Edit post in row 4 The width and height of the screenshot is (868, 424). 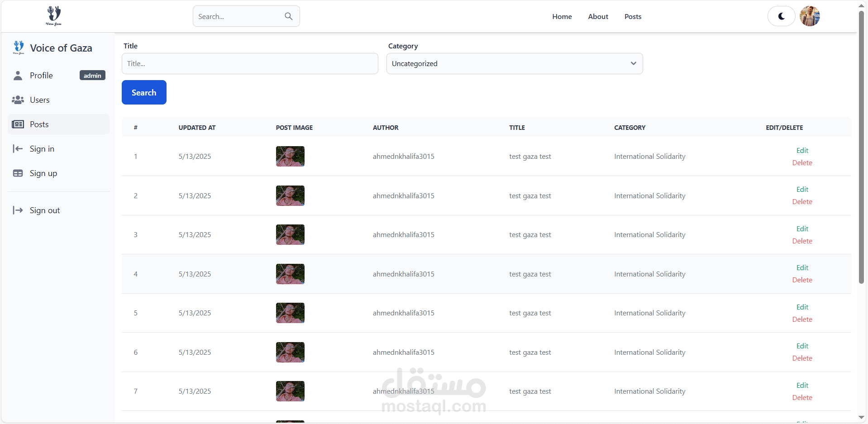[x=802, y=268]
